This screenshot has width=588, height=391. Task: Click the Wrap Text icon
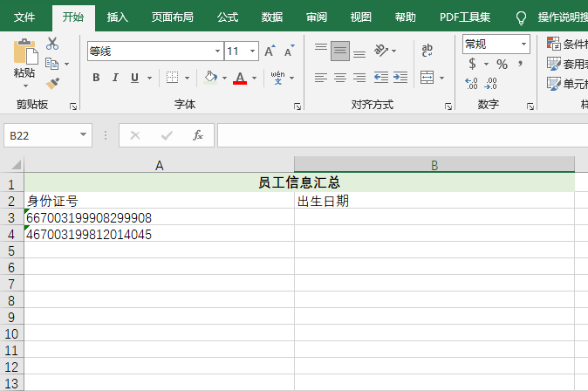[427, 51]
